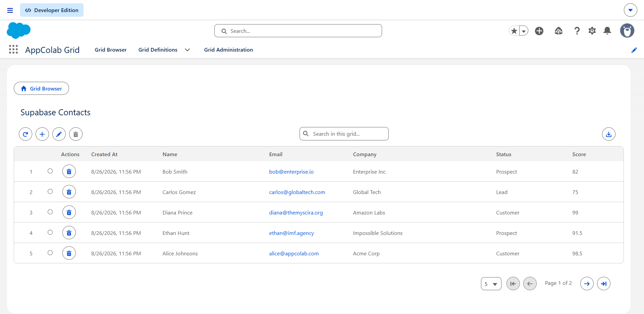Click the Score column header
Viewport: 644px width, 314px height.
[x=579, y=154]
